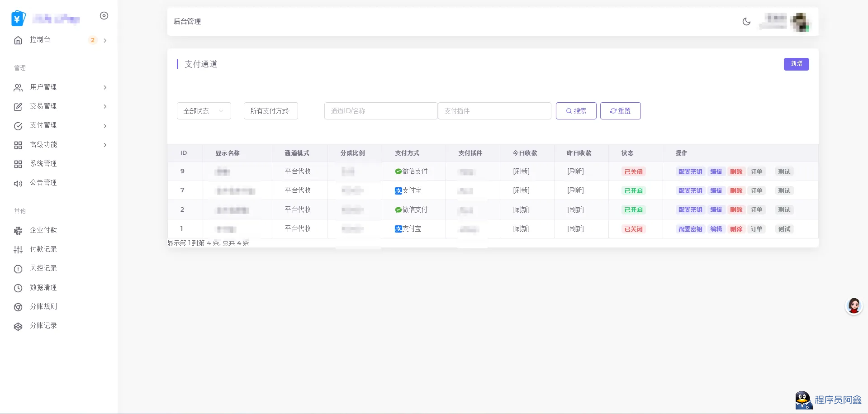868x414 pixels.
Task: Go to 数据清理 clock icon item
Action: click(x=18, y=288)
